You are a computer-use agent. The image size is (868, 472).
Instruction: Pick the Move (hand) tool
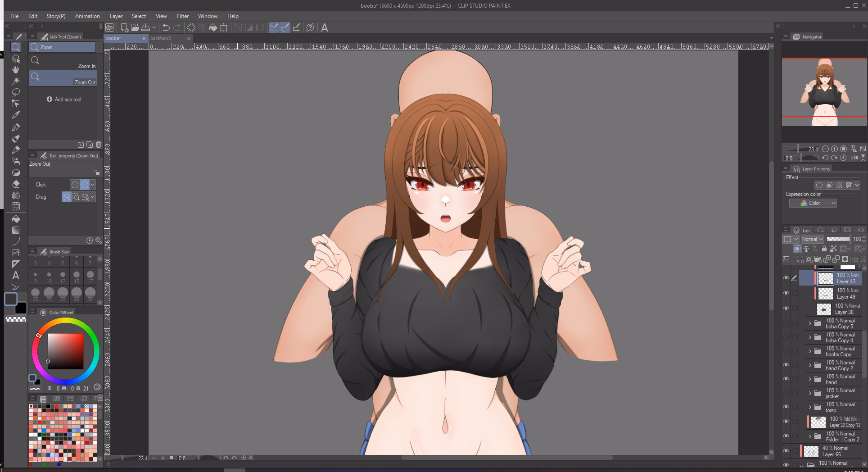coord(16,70)
